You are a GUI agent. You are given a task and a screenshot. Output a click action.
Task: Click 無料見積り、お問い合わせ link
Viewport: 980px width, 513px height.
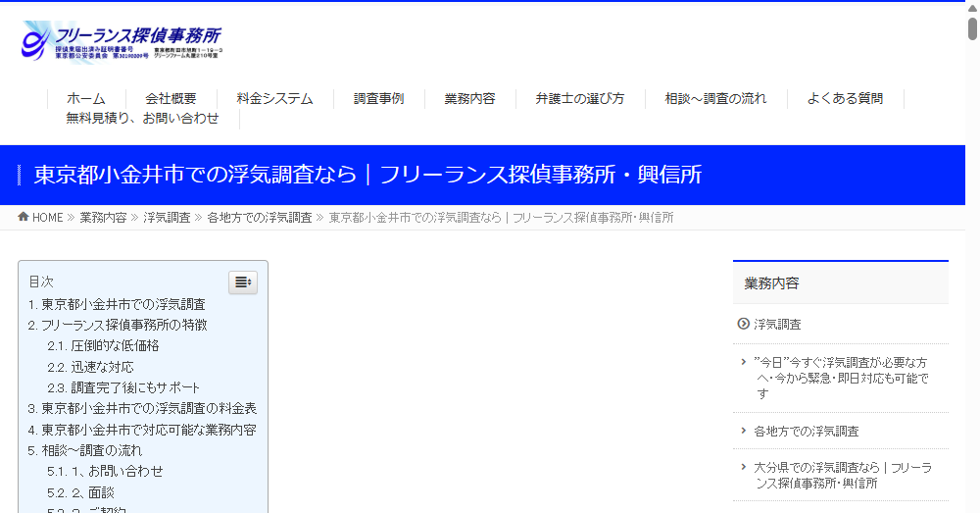pos(142,118)
